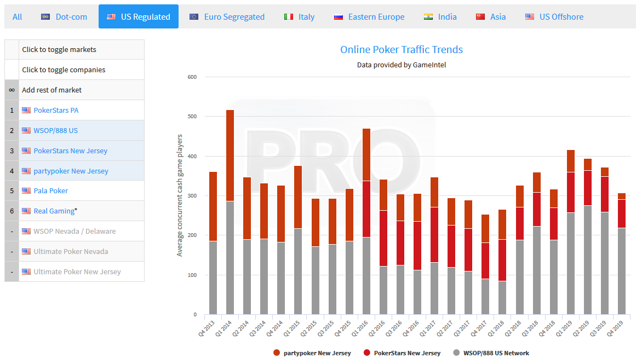Click the US flag icon beside US Offshore

point(530,17)
